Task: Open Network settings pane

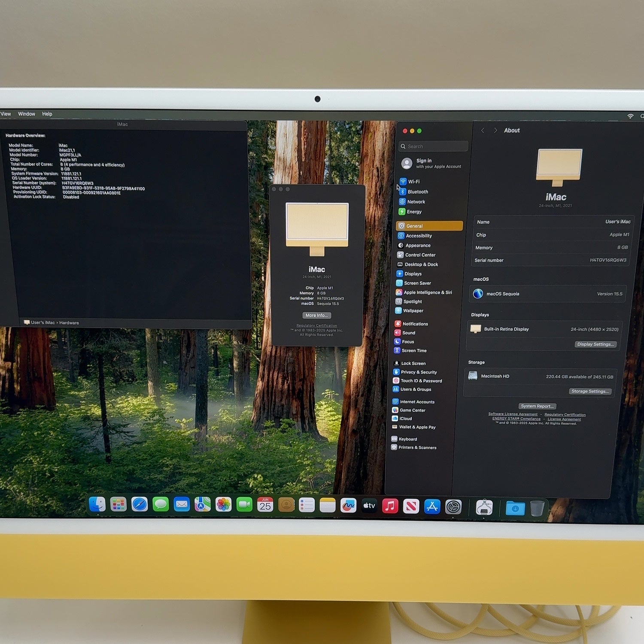Action: click(x=429, y=202)
